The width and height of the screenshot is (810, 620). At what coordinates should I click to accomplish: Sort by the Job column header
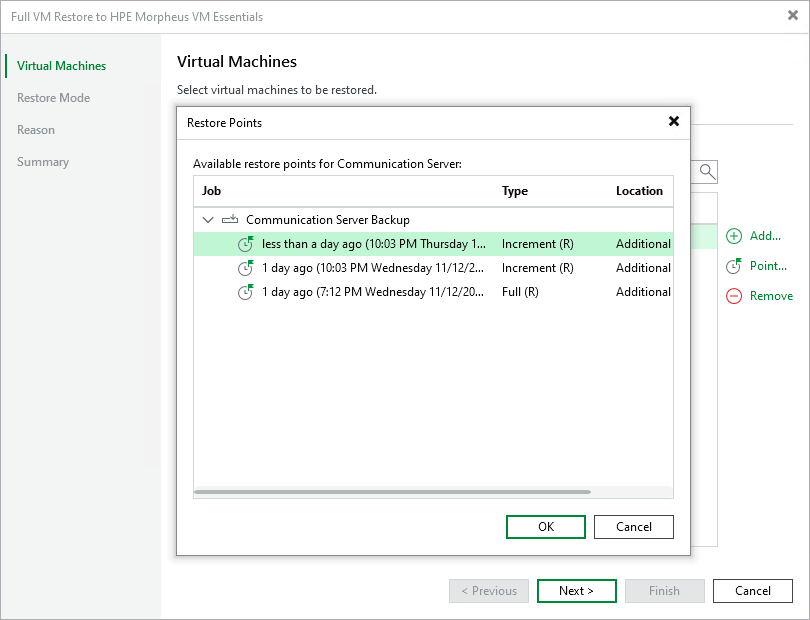(211, 191)
